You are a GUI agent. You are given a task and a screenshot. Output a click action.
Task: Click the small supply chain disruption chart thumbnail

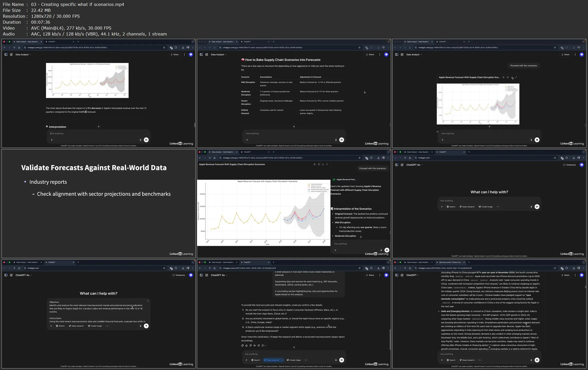[478, 104]
